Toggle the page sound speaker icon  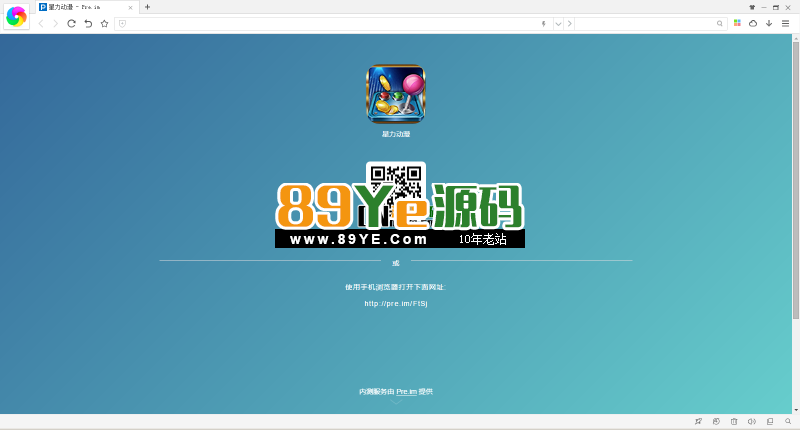752,421
